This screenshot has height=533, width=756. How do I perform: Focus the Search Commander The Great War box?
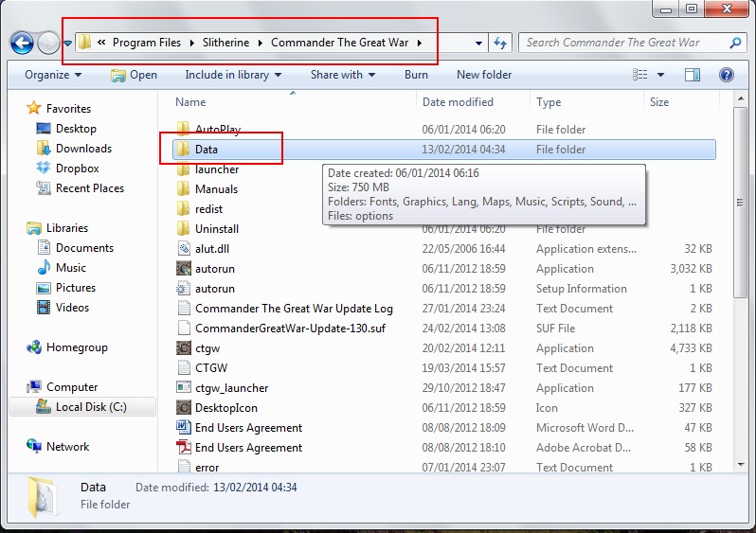[x=633, y=43]
